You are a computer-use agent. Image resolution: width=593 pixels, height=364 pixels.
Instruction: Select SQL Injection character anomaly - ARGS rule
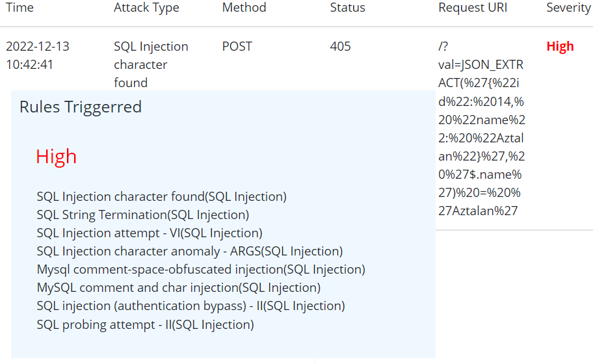pyautogui.click(x=189, y=251)
